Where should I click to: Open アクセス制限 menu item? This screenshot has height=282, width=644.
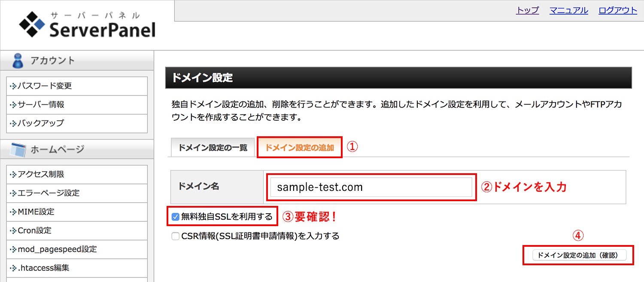[77, 174]
